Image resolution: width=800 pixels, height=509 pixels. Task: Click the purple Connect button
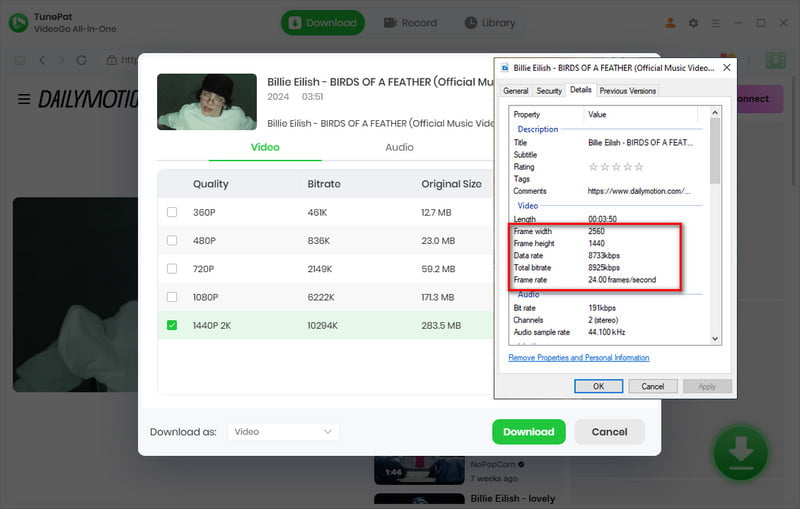click(x=758, y=99)
